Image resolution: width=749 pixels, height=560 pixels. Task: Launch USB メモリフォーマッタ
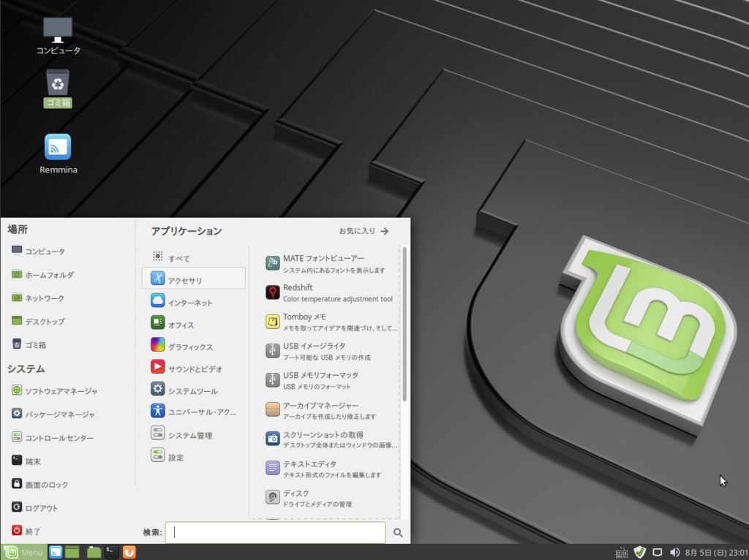pyautogui.click(x=331, y=380)
